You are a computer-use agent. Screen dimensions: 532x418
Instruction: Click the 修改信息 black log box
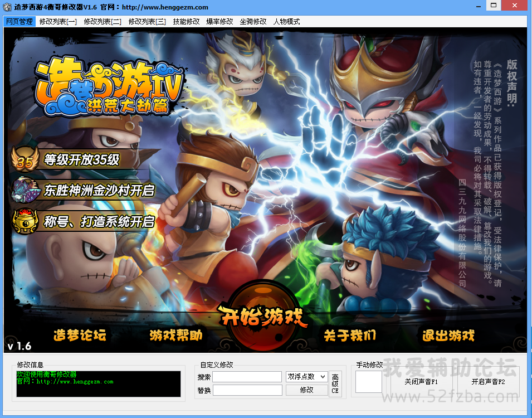point(99,383)
